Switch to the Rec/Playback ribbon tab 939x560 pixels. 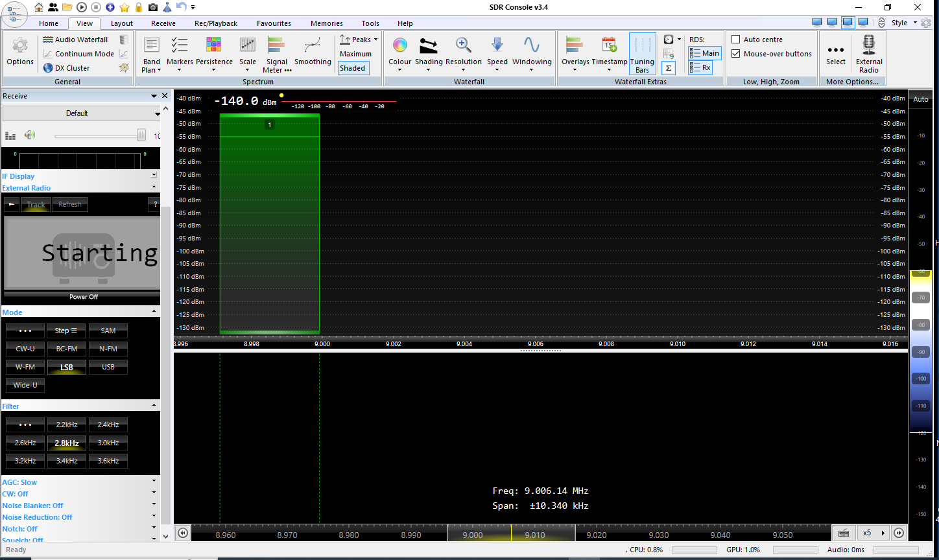click(216, 23)
